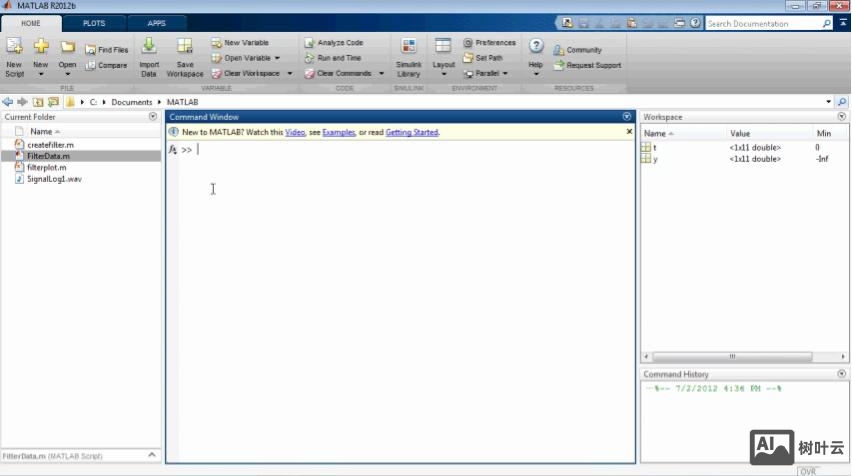Viewport: 852px width, 476px height.
Task: Click the Clear Commands icon
Action: (310, 73)
